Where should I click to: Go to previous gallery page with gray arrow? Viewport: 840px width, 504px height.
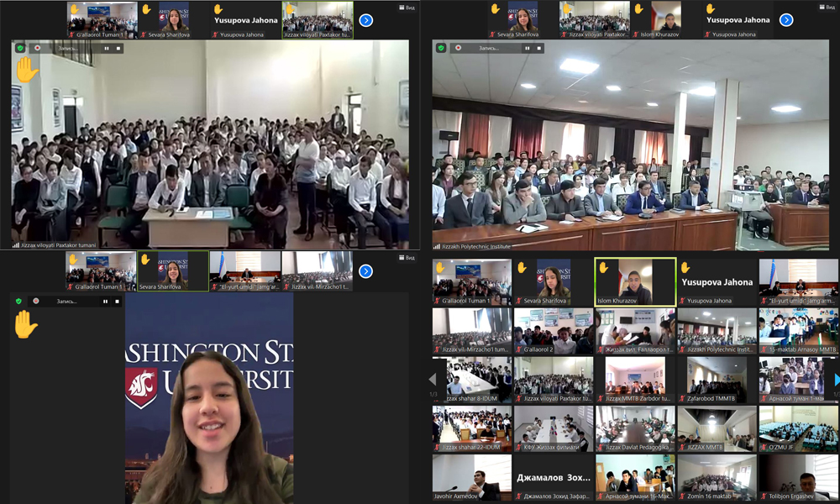(x=433, y=380)
